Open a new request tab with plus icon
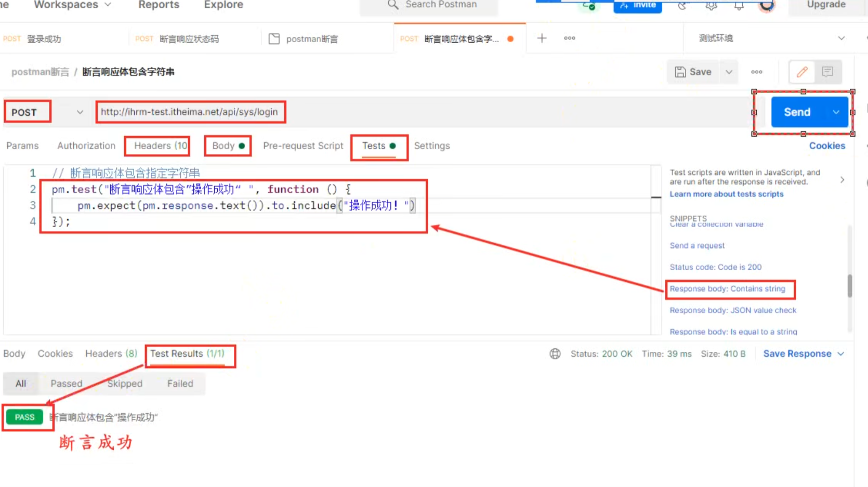Image resolution: width=868 pixels, height=487 pixels. (x=542, y=38)
